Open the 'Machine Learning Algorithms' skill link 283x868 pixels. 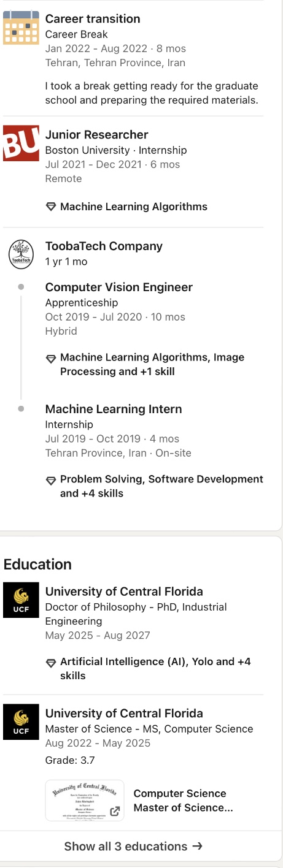[134, 207]
